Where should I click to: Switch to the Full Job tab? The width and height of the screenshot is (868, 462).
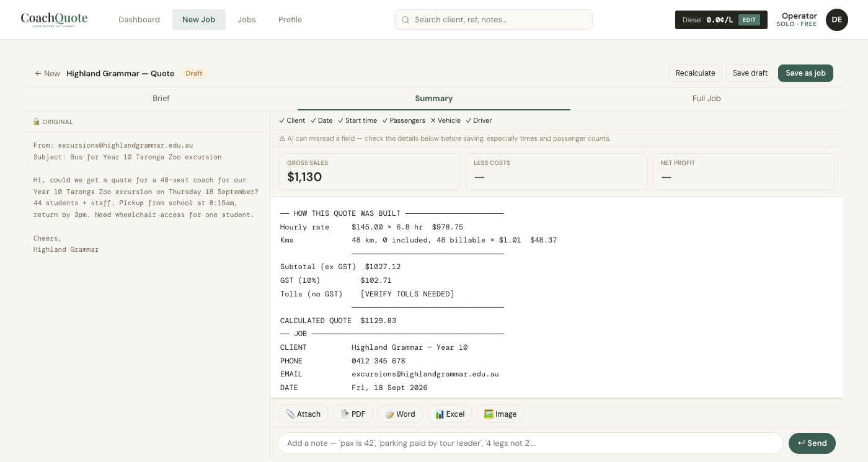[x=707, y=98]
